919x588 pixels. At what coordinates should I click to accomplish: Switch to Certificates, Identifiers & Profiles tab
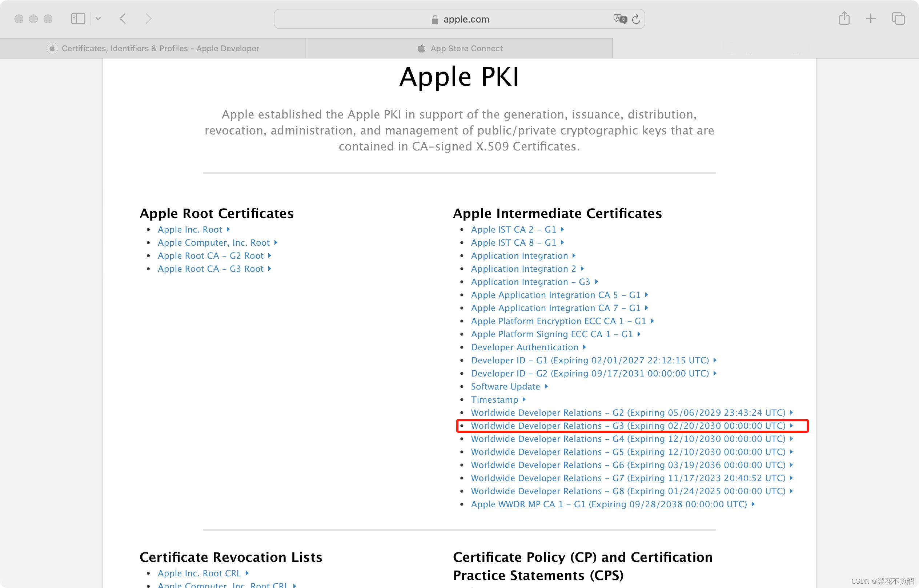[160, 48]
